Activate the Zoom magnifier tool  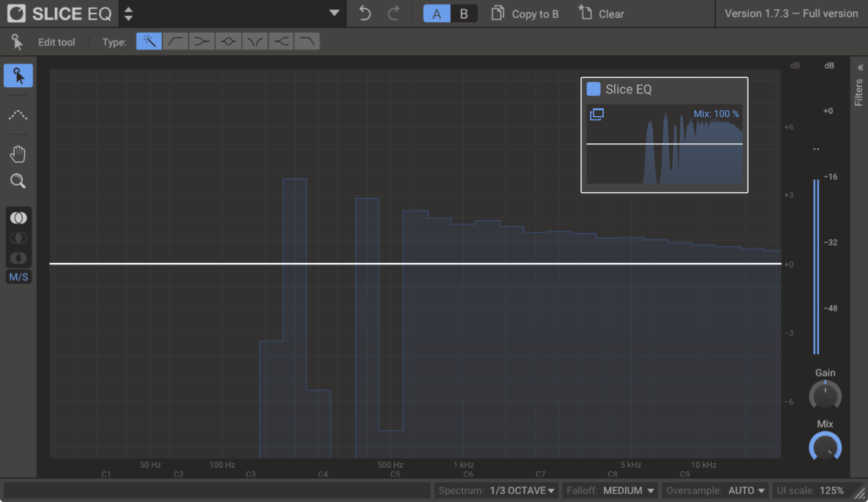(x=18, y=181)
